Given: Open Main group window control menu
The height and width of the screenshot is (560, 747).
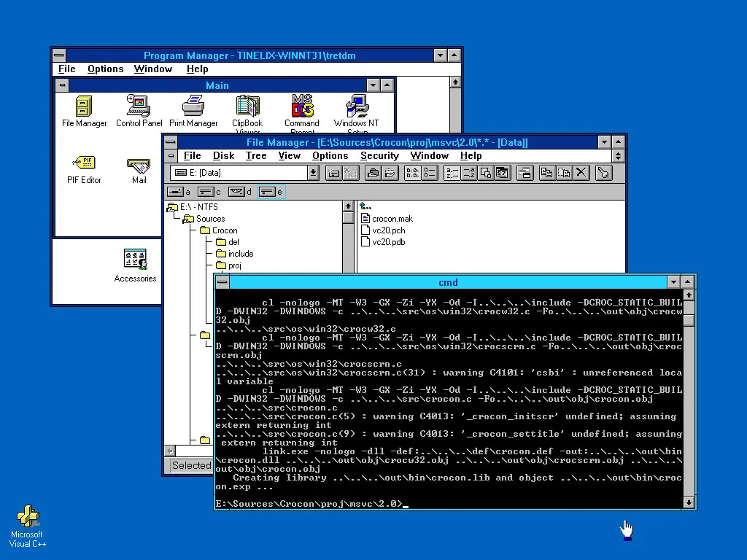Looking at the screenshot, I should [x=63, y=85].
